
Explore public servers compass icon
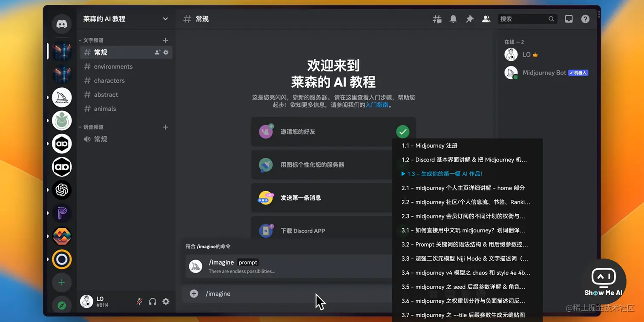(x=62, y=305)
